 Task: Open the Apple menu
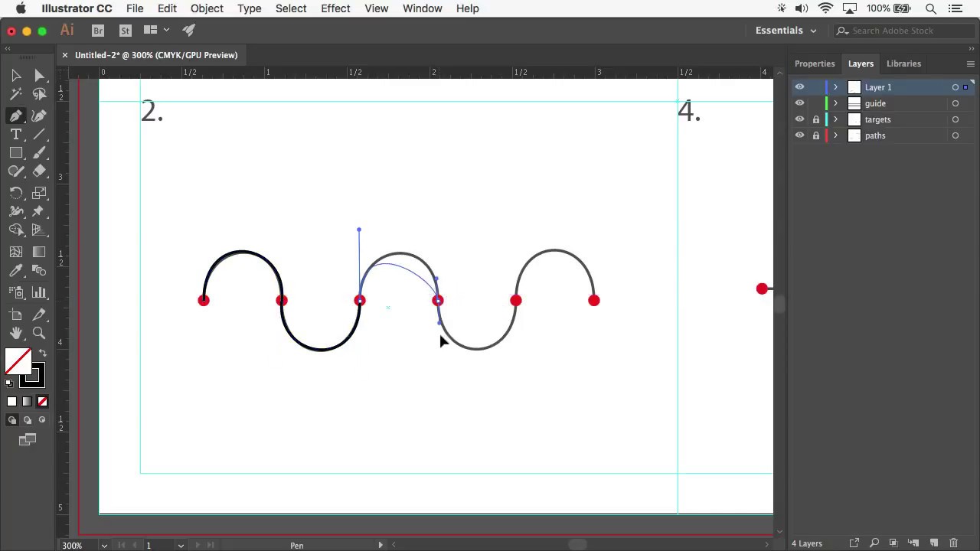click(x=21, y=8)
